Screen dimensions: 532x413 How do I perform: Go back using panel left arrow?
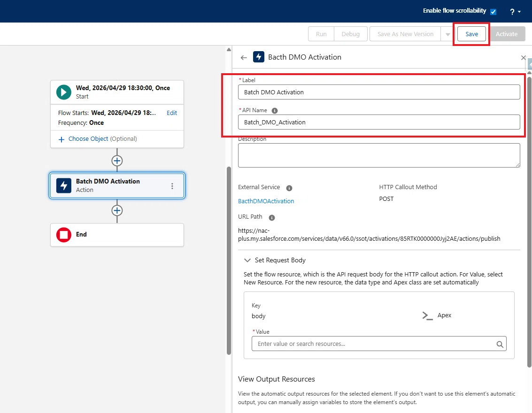[244, 58]
